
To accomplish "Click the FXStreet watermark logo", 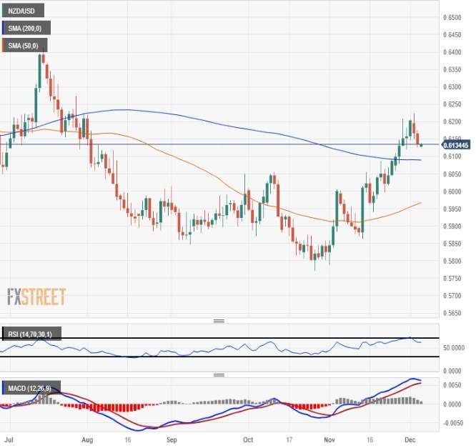I will click(x=36, y=297).
